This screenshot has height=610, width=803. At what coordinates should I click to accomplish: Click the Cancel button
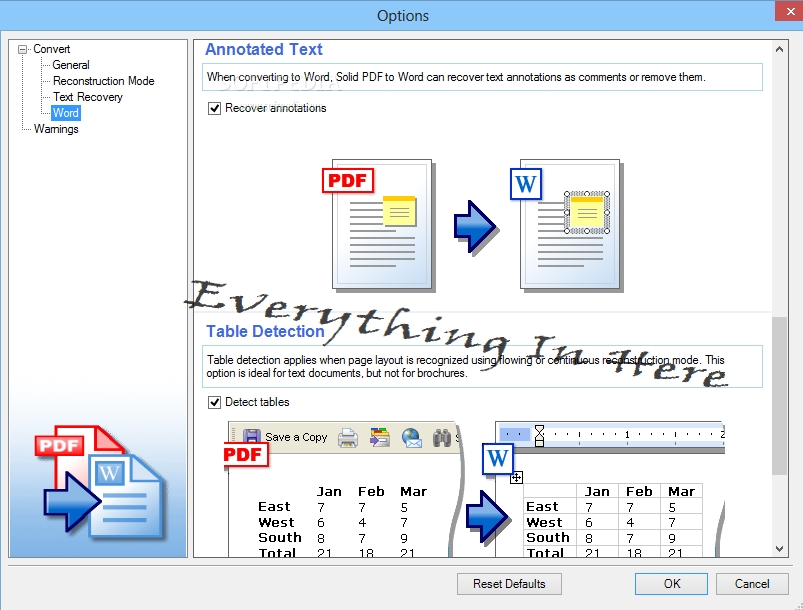coord(752,584)
